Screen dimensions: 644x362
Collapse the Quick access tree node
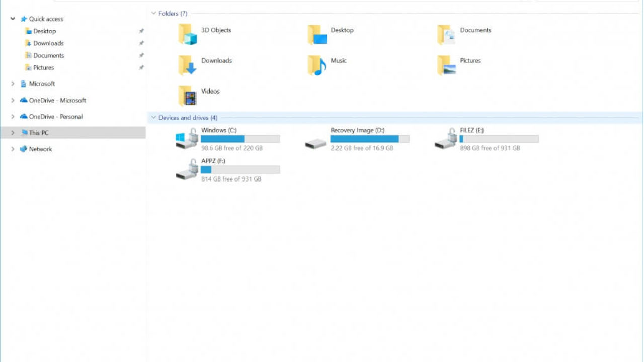[13, 19]
